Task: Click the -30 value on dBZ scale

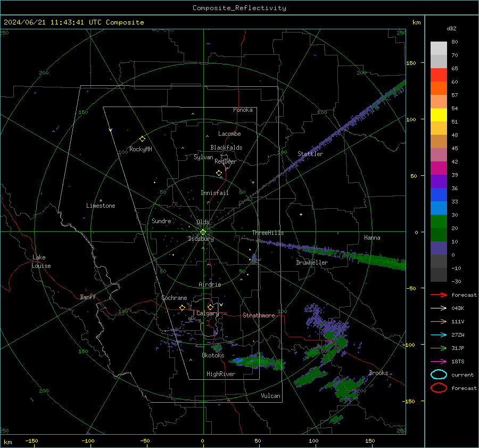Action: click(456, 281)
